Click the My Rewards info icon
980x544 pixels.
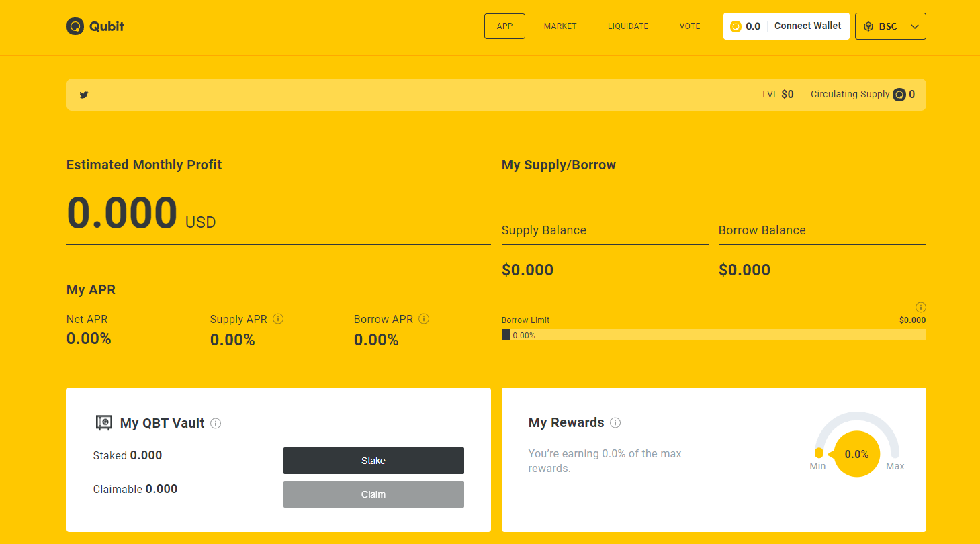(615, 423)
